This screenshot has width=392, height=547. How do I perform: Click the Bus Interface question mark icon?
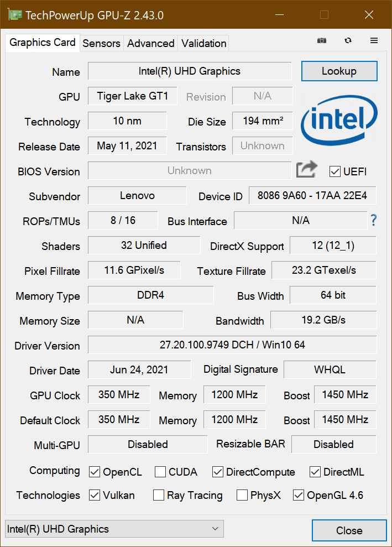pos(374,221)
